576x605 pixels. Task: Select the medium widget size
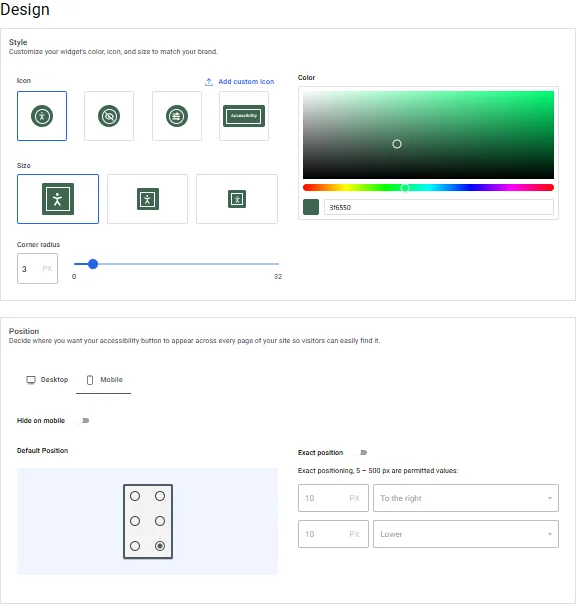(x=147, y=199)
